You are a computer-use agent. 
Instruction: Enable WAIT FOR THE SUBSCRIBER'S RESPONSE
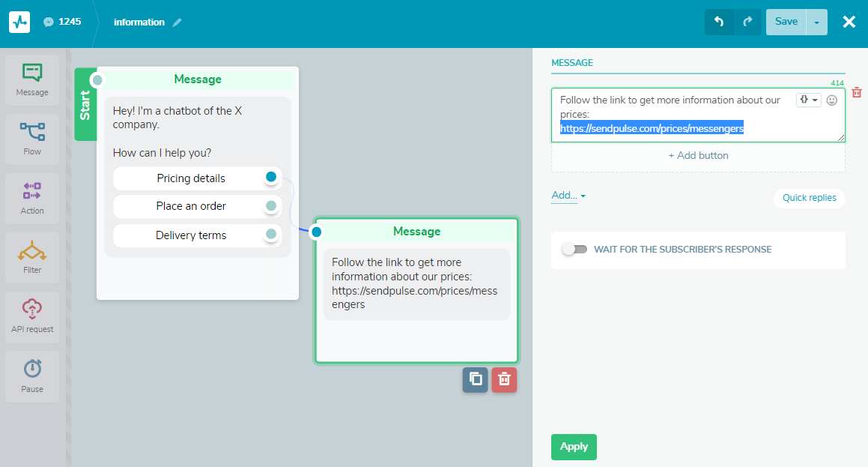pyautogui.click(x=575, y=250)
